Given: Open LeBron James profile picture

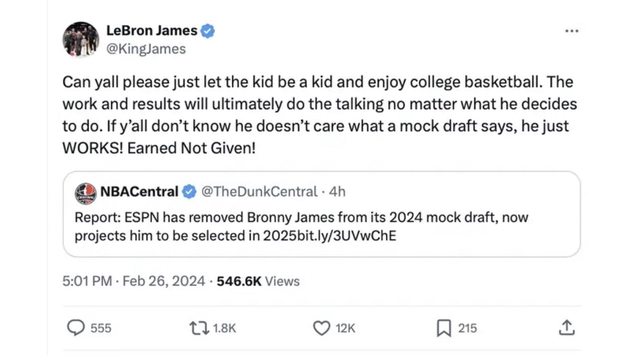Looking at the screenshot, I should click(x=81, y=40).
